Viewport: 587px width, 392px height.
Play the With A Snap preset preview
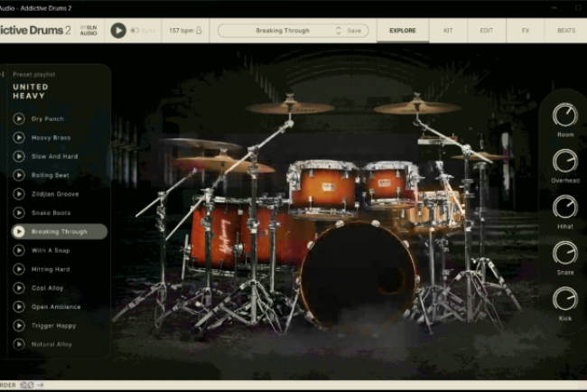coord(19,250)
